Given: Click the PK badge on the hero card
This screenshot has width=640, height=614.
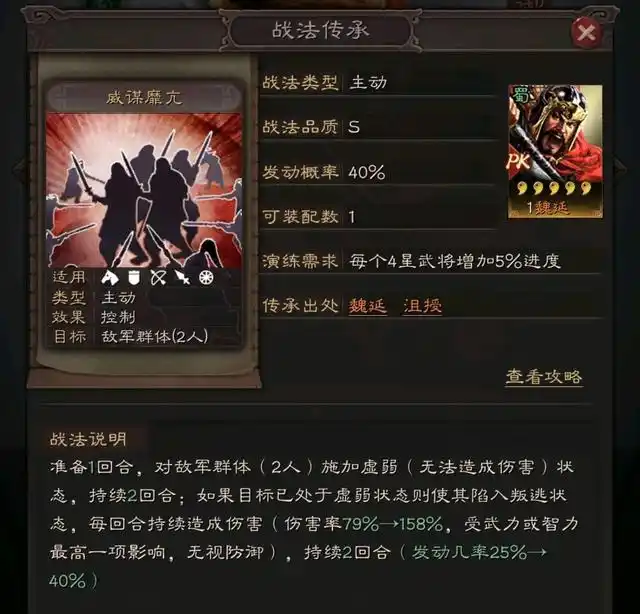Looking at the screenshot, I should (x=518, y=161).
